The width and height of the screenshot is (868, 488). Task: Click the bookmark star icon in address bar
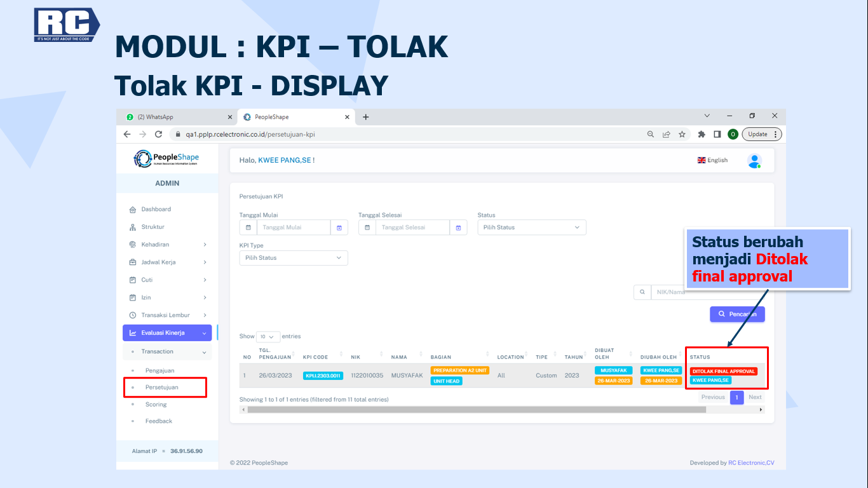click(x=682, y=134)
